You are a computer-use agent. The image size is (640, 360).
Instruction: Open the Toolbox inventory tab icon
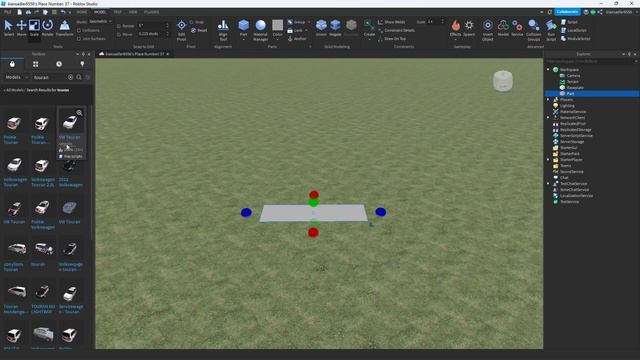click(x=36, y=64)
